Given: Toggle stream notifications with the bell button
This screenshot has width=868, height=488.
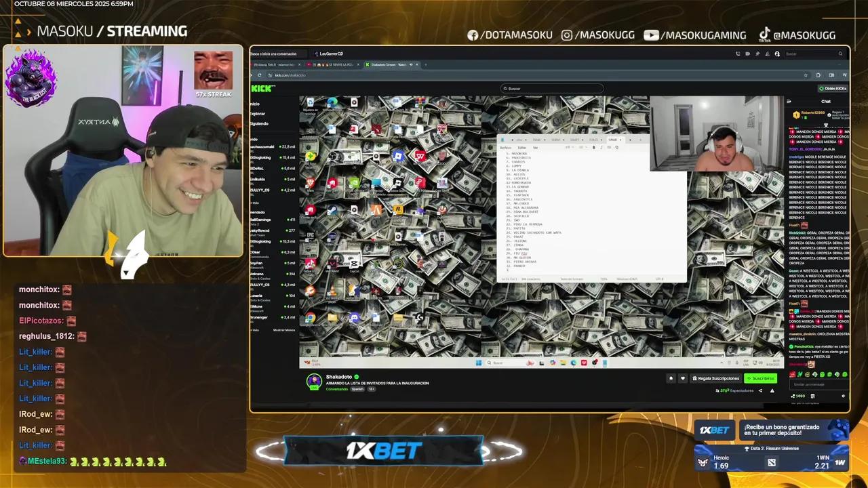Looking at the screenshot, I should coord(671,378).
